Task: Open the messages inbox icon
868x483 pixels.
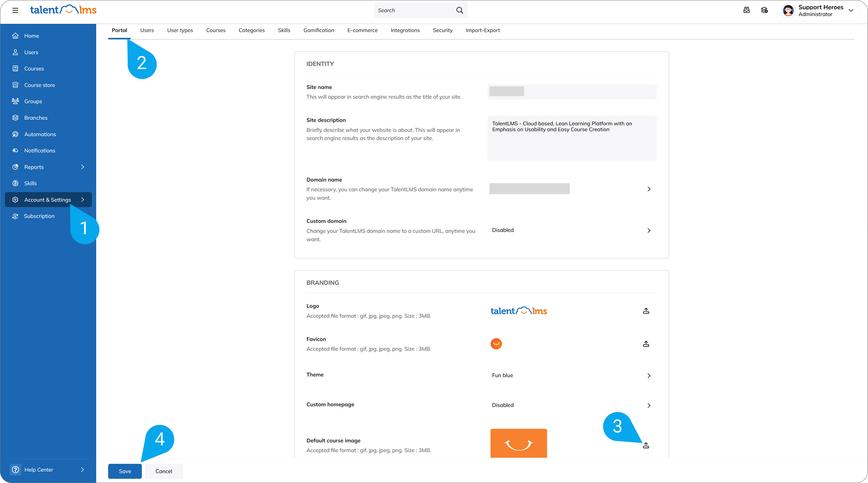Action: [x=746, y=10]
